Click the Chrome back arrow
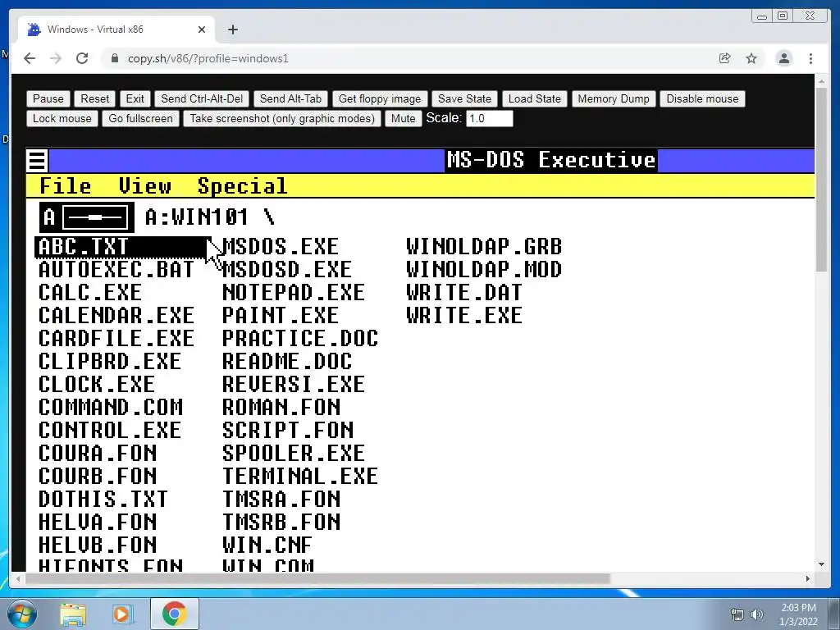 click(30, 58)
